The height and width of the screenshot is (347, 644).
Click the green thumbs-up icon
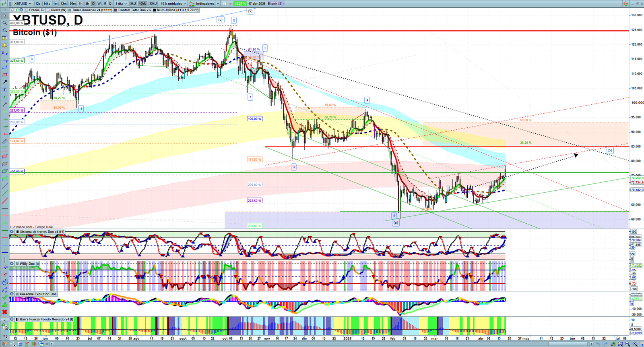coord(5,305)
